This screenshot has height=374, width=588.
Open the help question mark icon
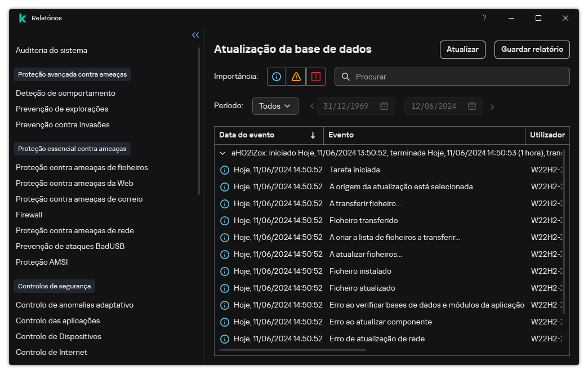pyautogui.click(x=484, y=18)
